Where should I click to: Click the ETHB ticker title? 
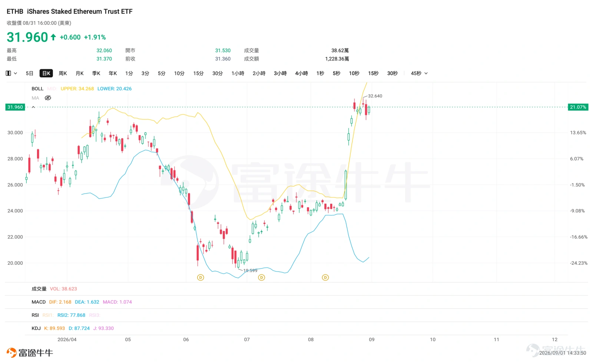click(15, 11)
